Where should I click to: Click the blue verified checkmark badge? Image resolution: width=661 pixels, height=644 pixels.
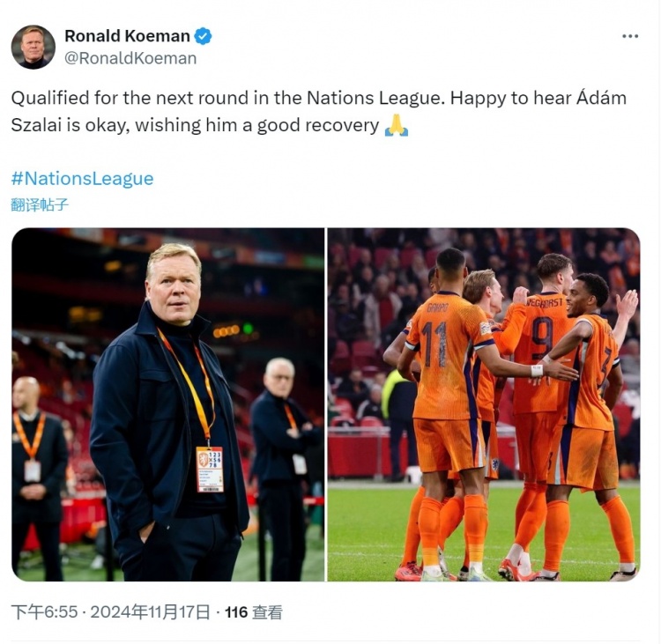[203, 36]
